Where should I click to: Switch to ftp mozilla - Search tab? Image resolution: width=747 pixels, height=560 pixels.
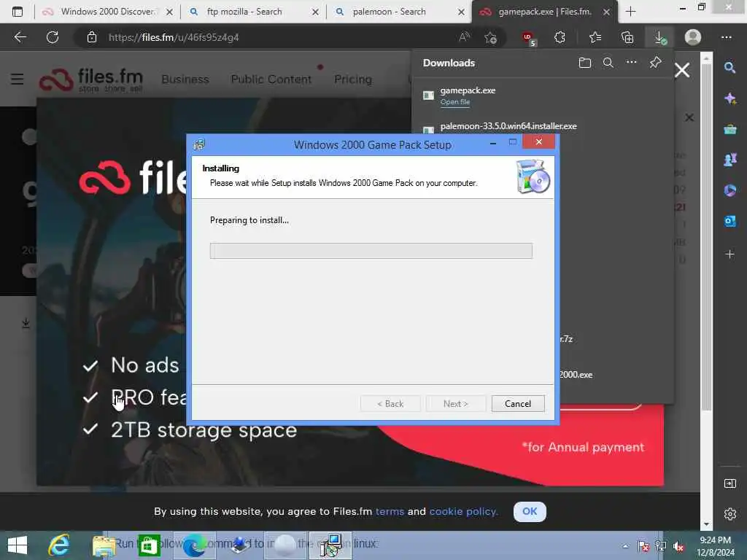pos(252,12)
